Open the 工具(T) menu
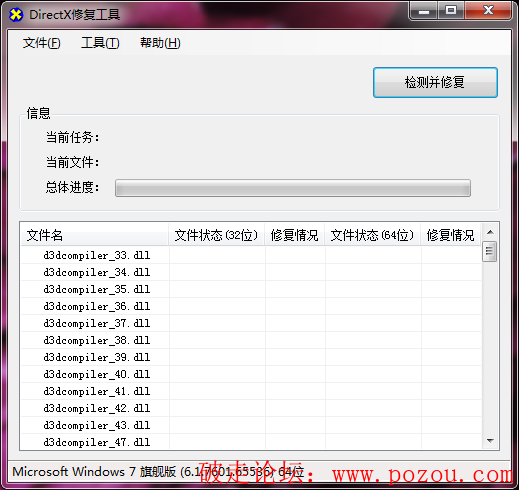 point(100,43)
